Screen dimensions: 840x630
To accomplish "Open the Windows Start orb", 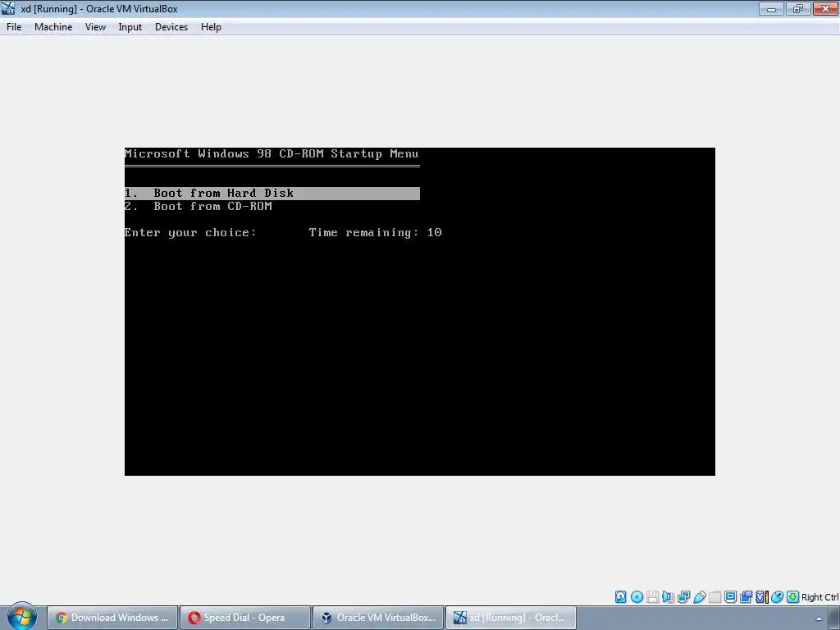I will click(21, 617).
